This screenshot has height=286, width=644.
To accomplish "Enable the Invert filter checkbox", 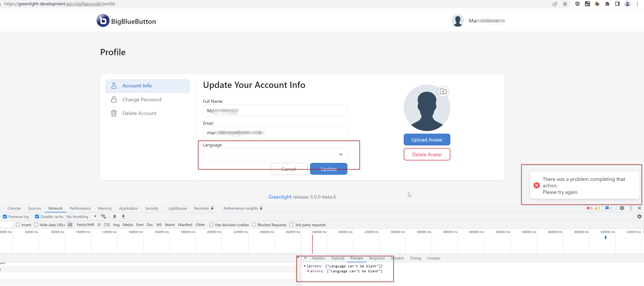I will [x=18, y=225].
